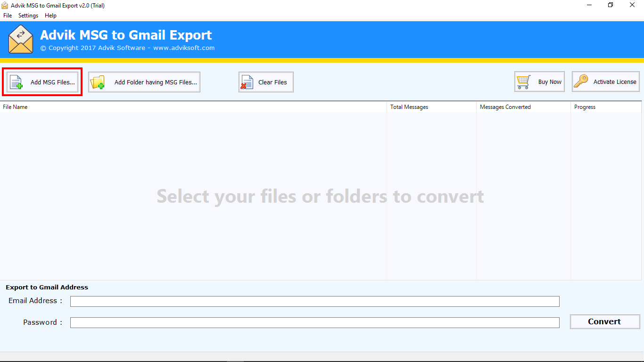Click the Password label
The width and height of the screenshot is (644, 362).
(x=43, y=322)
